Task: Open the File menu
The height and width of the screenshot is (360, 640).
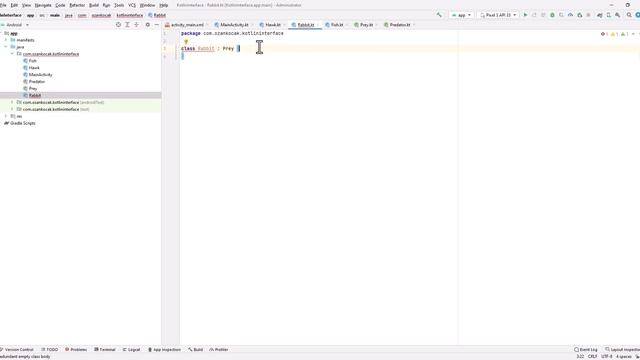Action: pyautogui.click(x=3, y=5)
